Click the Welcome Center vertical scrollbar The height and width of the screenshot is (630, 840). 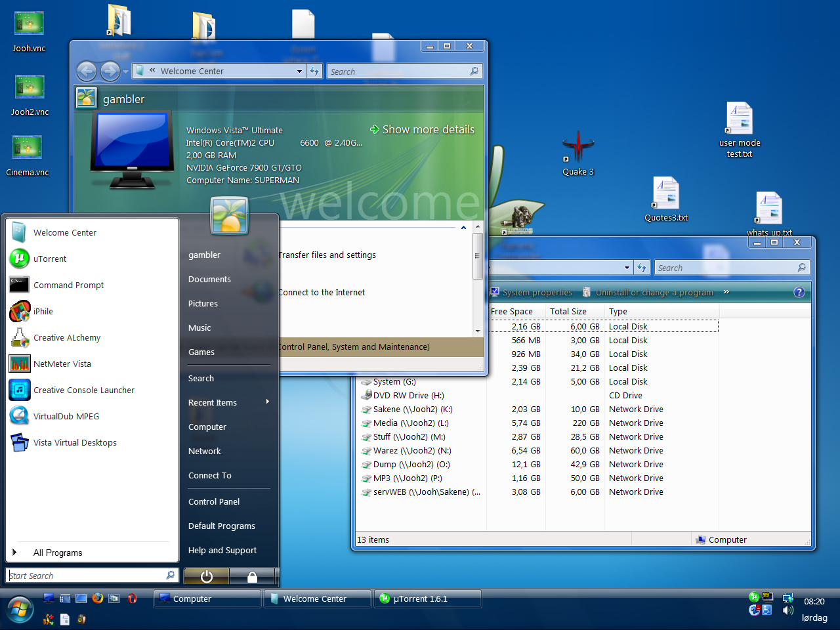coord(478,278)
